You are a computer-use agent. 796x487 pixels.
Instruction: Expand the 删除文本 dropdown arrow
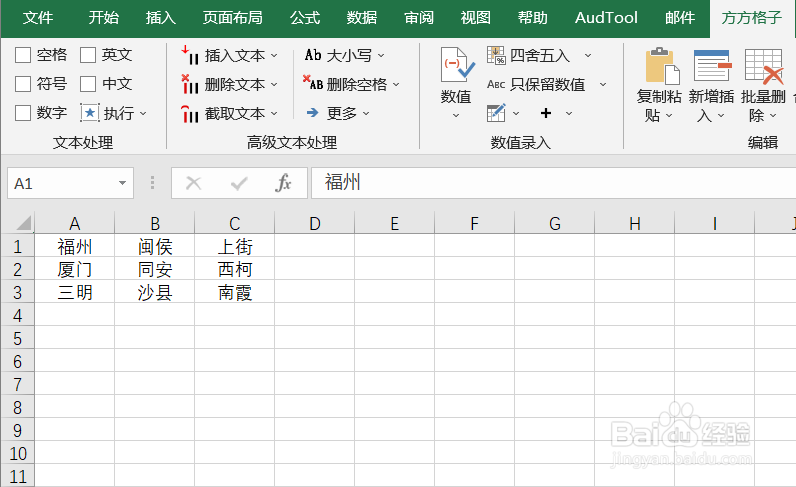pos(274,84)
